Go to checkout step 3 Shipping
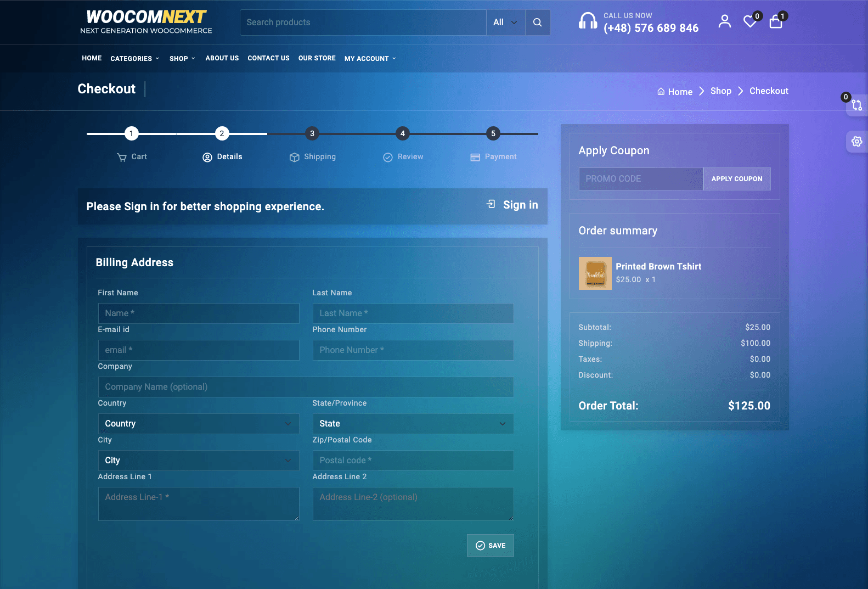868x589 pixels. pos(312,133)
